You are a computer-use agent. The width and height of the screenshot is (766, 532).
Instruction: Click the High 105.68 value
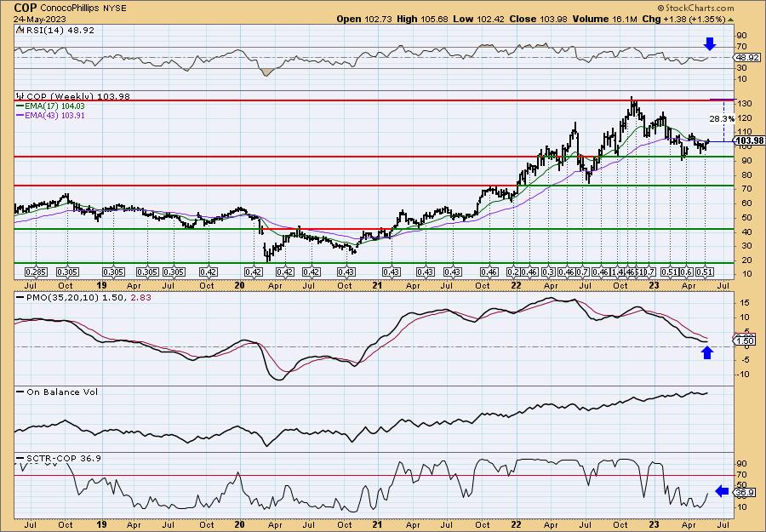coord(423,19)
